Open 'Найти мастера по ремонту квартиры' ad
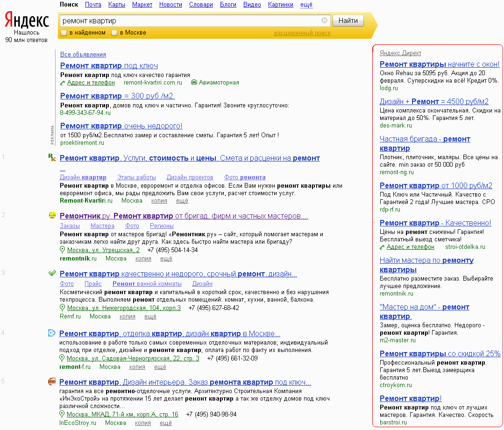504x430 pixels. [x=426, y=265]
